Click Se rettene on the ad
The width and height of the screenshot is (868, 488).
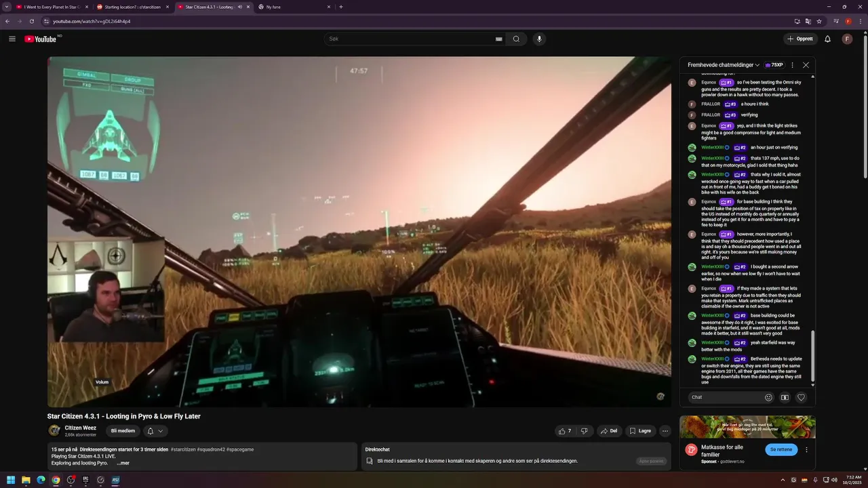point(781,449)
